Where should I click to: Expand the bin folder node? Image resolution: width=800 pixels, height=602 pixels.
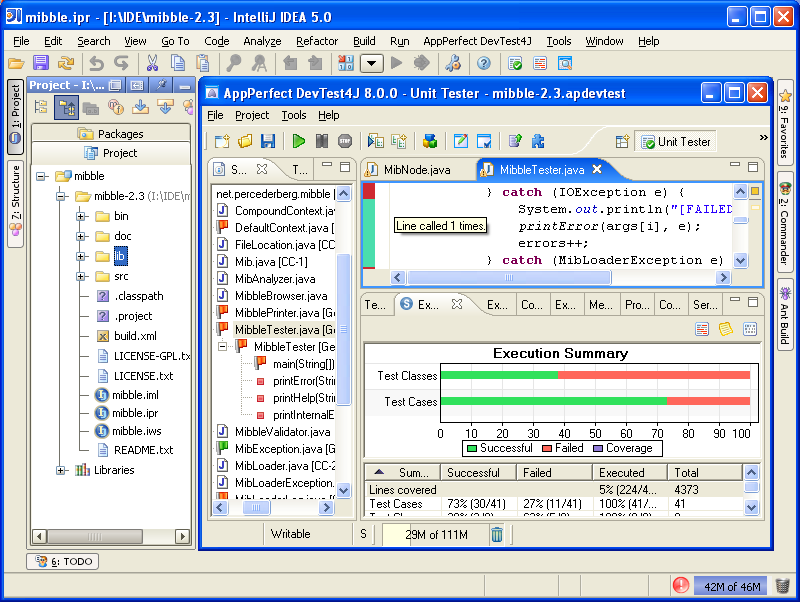[x=80, y=216]
